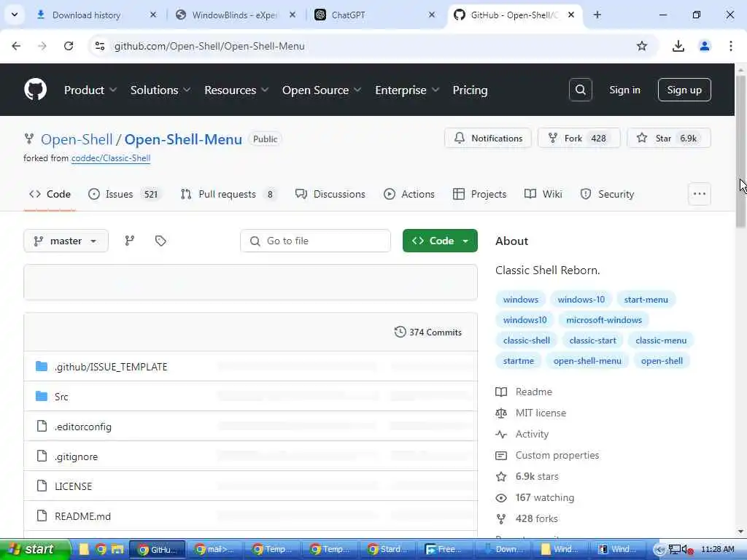The height and width of the screenshot is (560, 747).
Task: Click the start-menu topic tag
Action: 646,300
